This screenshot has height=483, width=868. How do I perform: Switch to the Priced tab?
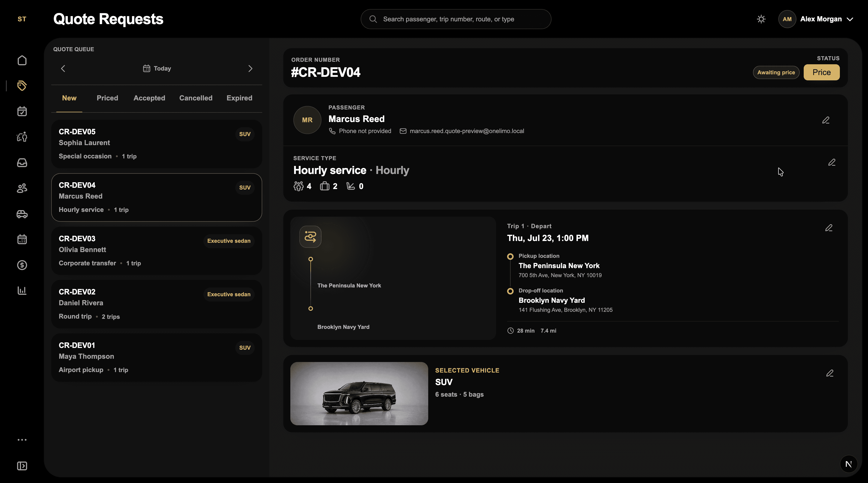(107, 98)
